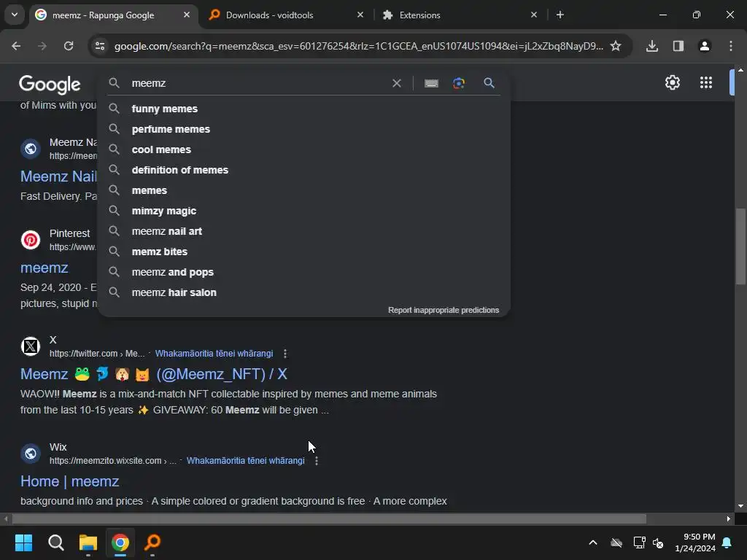Select suggestion 'cool memes'

303,149
